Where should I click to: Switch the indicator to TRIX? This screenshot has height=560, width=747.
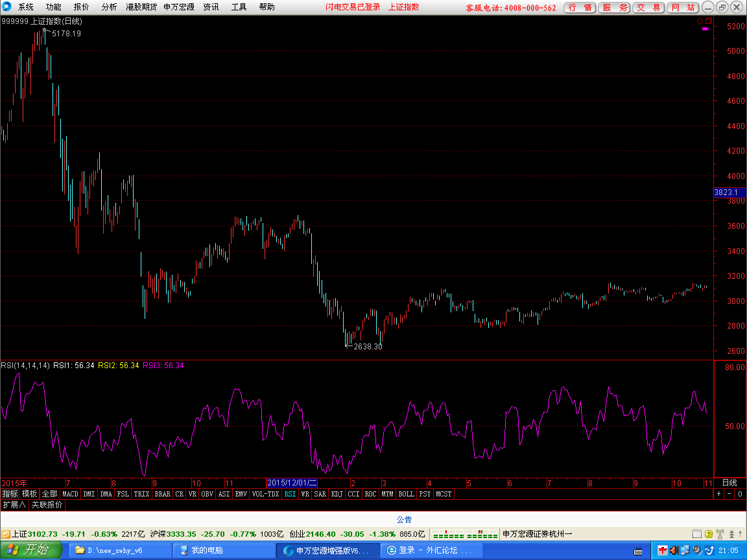141,495
